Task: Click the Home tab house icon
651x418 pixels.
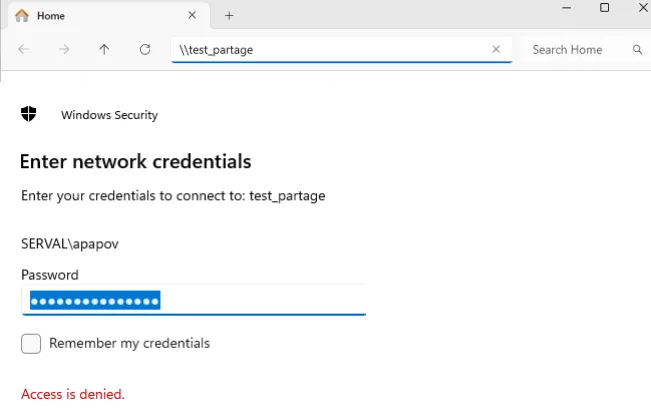Action: [22, 16]
